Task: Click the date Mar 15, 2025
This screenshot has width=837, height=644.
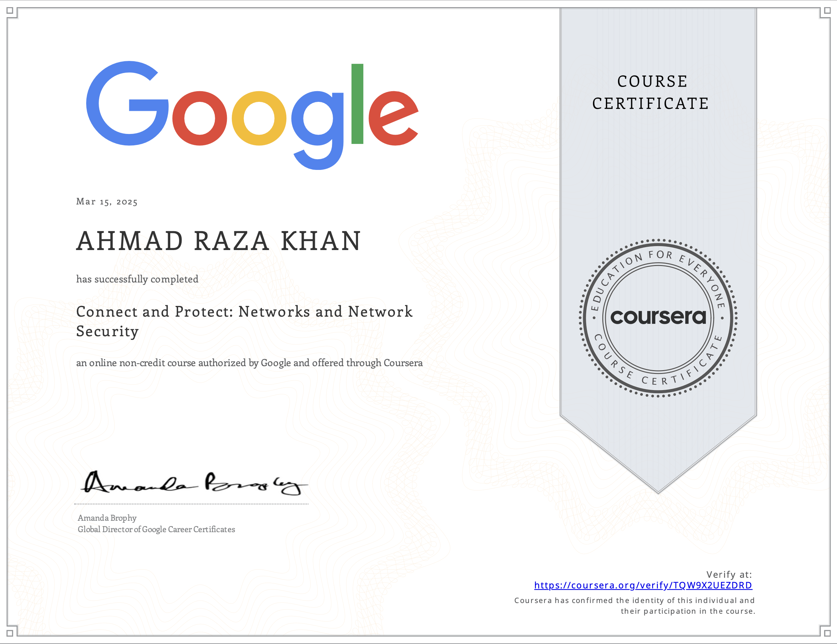Action: point(106,202)
